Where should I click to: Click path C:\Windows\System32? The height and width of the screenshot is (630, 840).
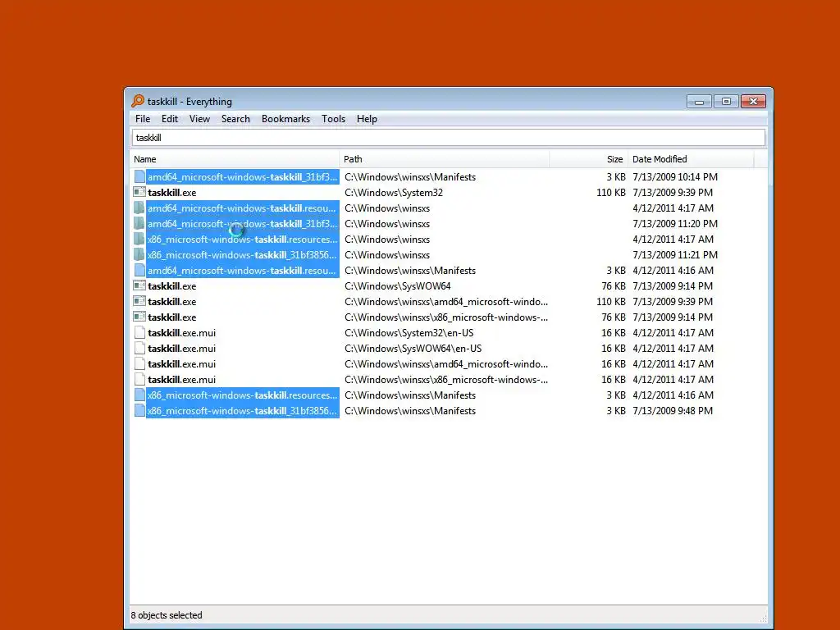(x=394, y=192)
